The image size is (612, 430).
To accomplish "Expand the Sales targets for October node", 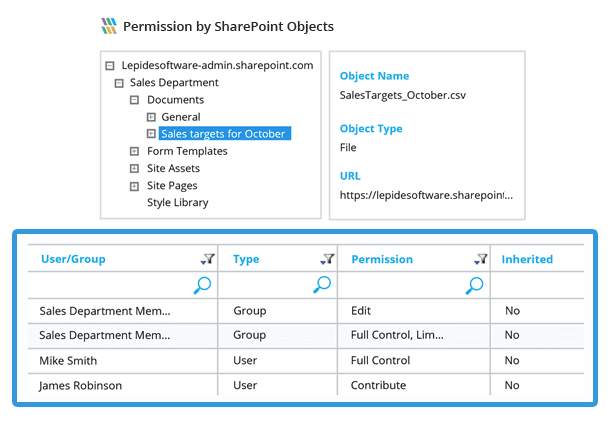I will point(151,134).
